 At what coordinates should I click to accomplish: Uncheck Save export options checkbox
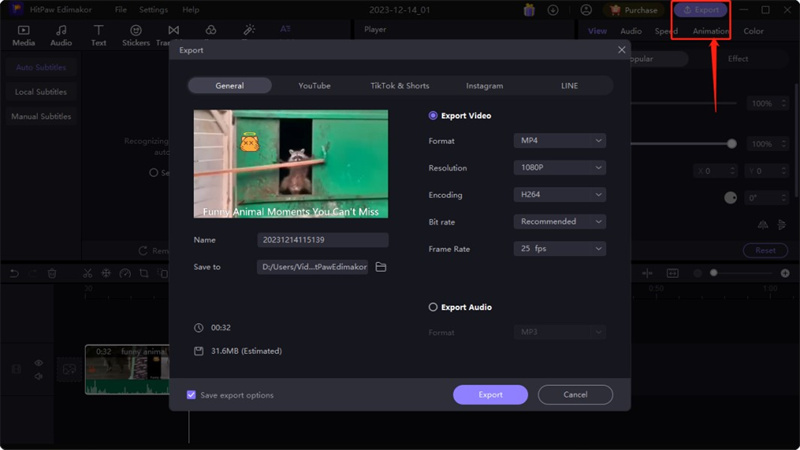coord(191,395)
